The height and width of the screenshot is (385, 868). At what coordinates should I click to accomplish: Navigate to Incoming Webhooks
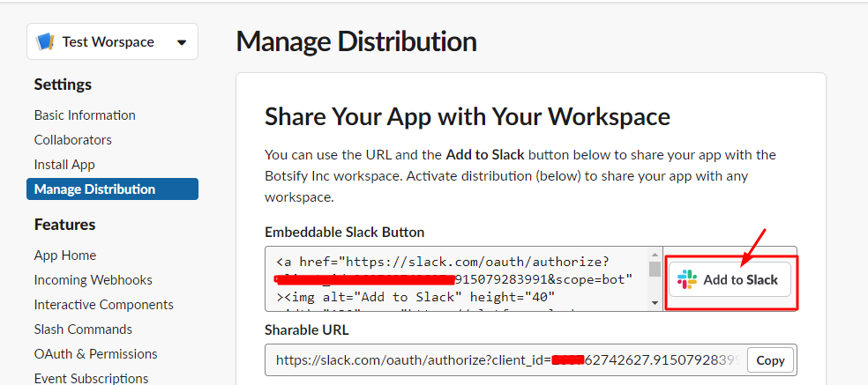93,280
